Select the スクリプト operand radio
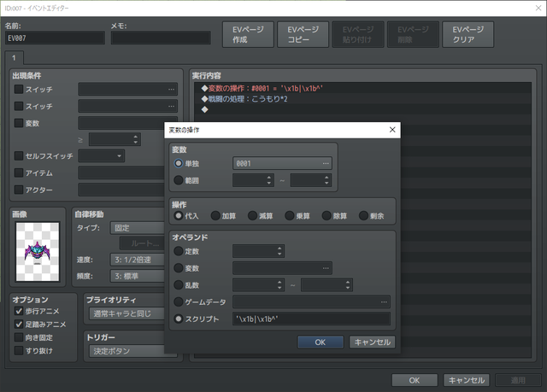Screen dimensions: 547x392 coord(179,319)
